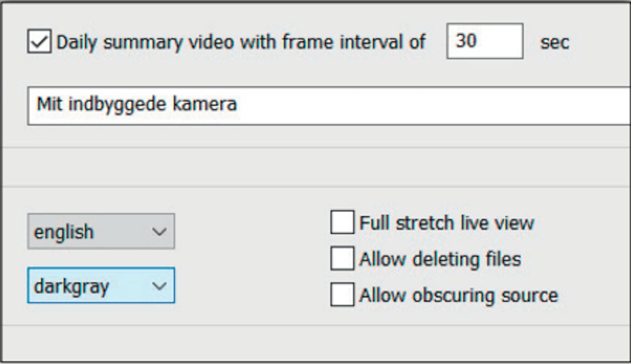Tick the Allow deleting files checkbox
631x364 pixels.
click(x=342, y=258)
